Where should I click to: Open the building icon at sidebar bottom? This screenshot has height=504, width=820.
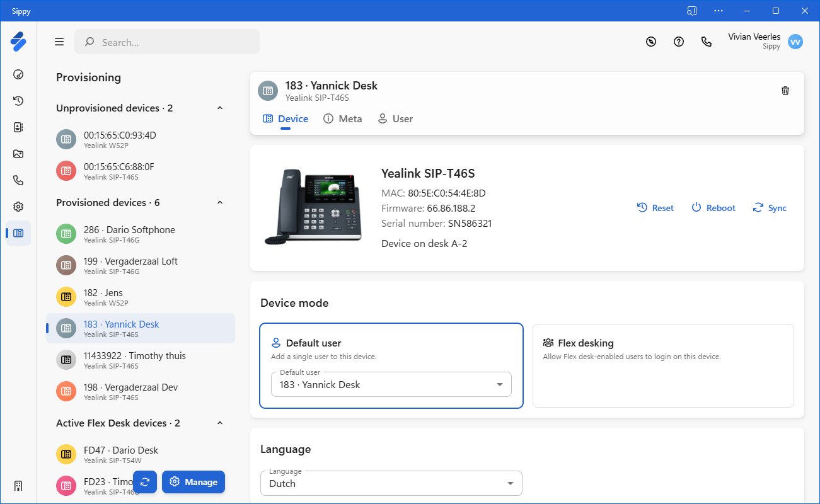coord(18,486)
